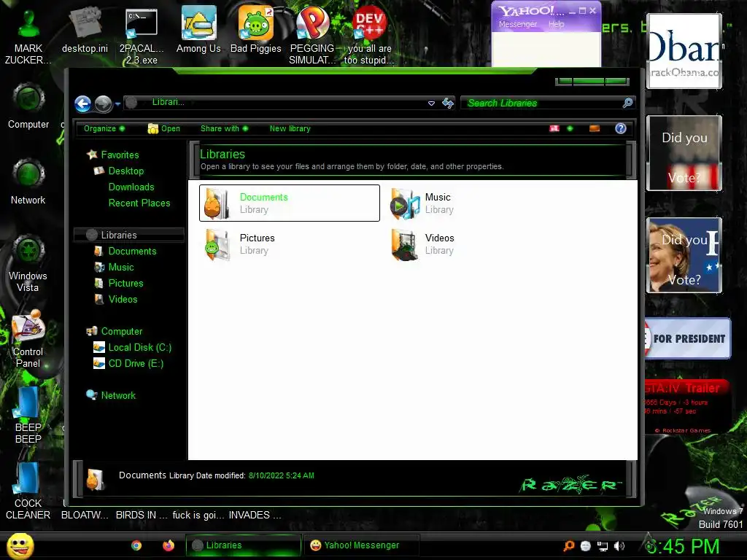Open Downloads under Favorites
Viewport: 747px width, 560px height.
131,187
